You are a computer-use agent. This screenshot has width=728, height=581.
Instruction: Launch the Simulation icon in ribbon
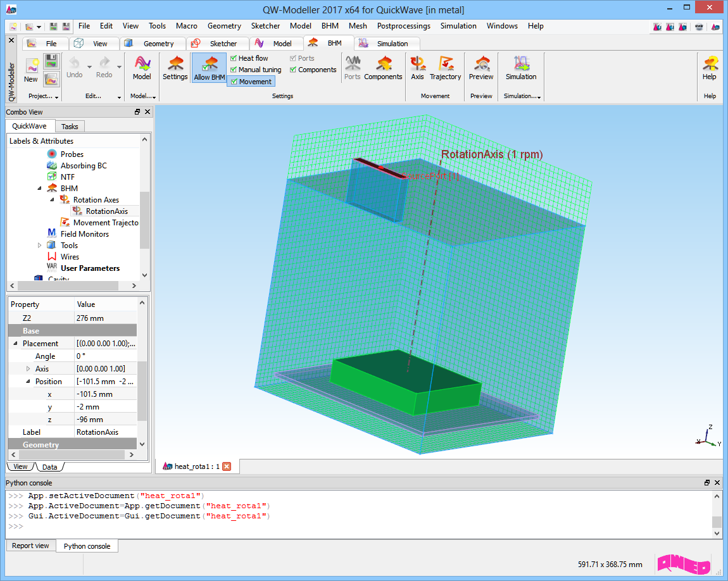coord(522,63)
